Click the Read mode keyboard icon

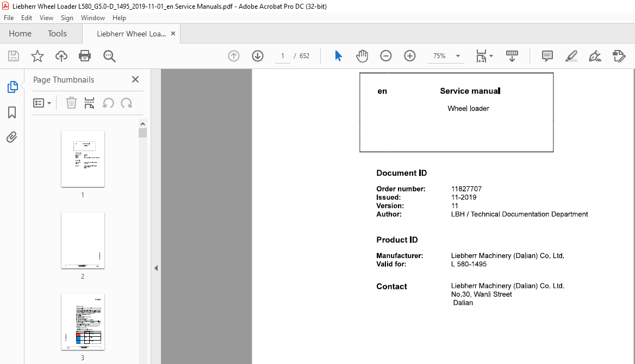click(512, 56)
